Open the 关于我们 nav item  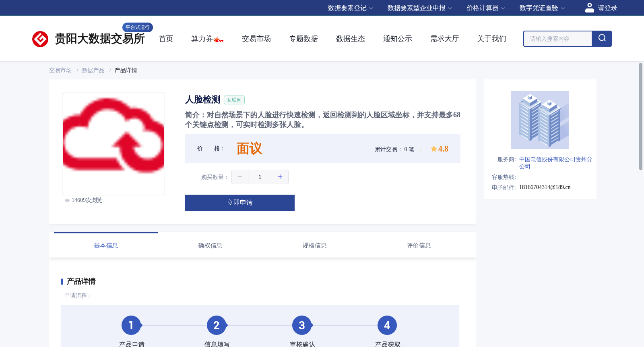[x=492, y=39]
